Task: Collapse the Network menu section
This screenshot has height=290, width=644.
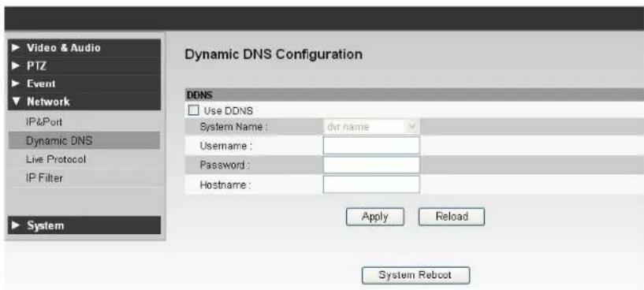Action: click(x=84, y=102)
